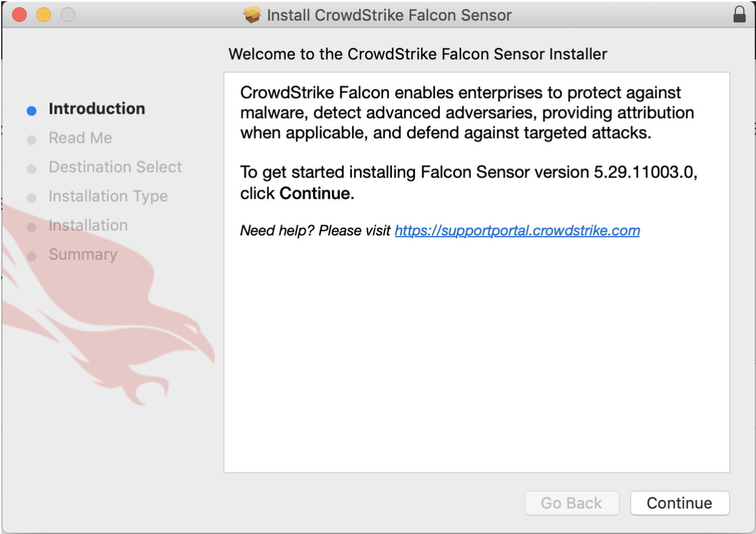Select the Installation step in sidebar
The image size is (756, 534).
(88, 225)
